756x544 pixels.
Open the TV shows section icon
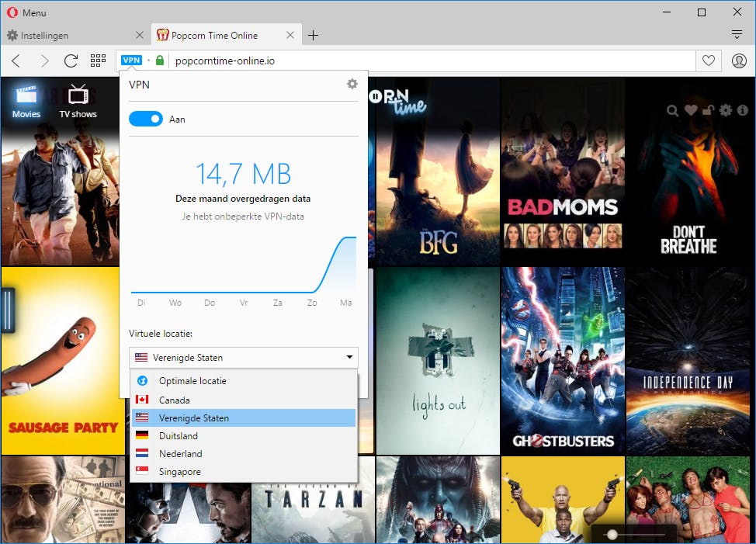[78, 102]
